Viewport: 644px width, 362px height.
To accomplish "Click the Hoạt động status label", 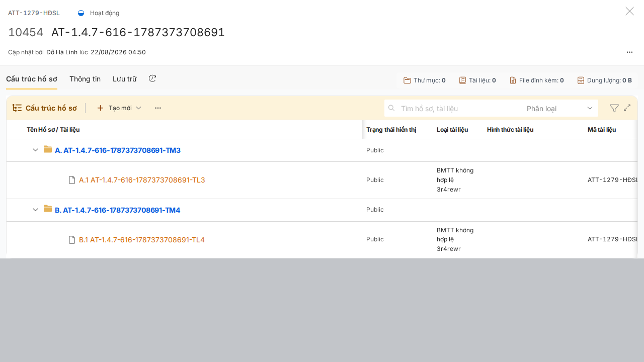I will 105,13.
